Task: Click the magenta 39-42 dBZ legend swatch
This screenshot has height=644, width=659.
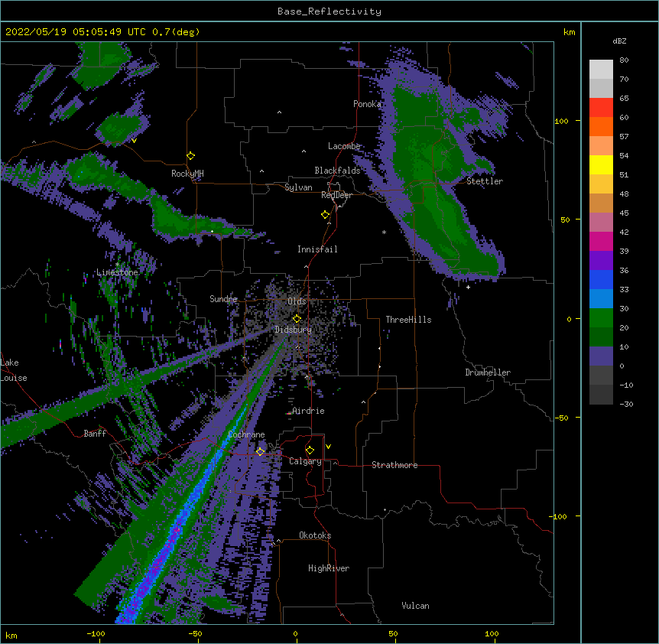Action: click(x=601, y=241)
